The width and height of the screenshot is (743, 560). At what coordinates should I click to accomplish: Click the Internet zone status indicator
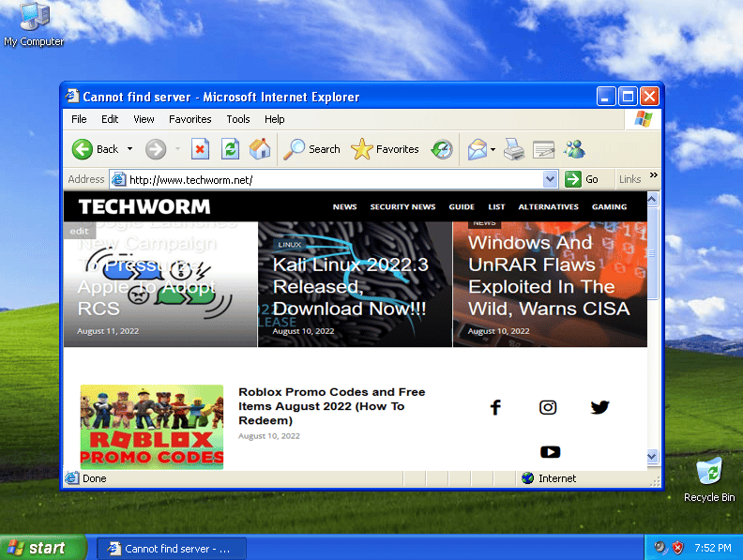(x=549, y=478)
